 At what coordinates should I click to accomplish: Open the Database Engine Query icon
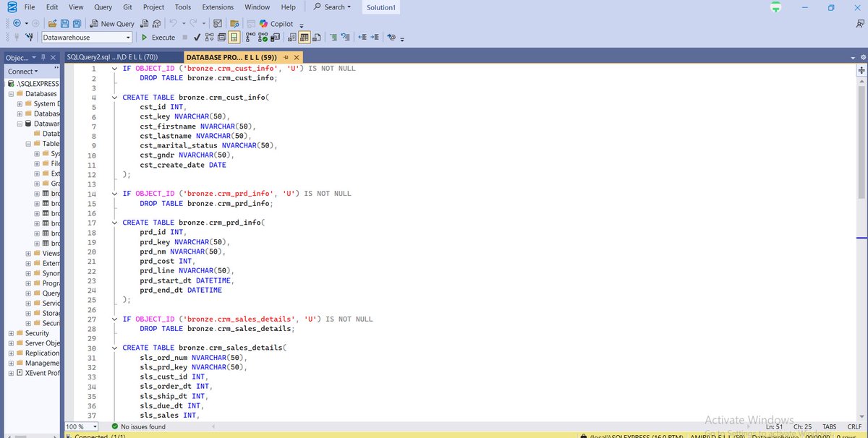point(144,24)
